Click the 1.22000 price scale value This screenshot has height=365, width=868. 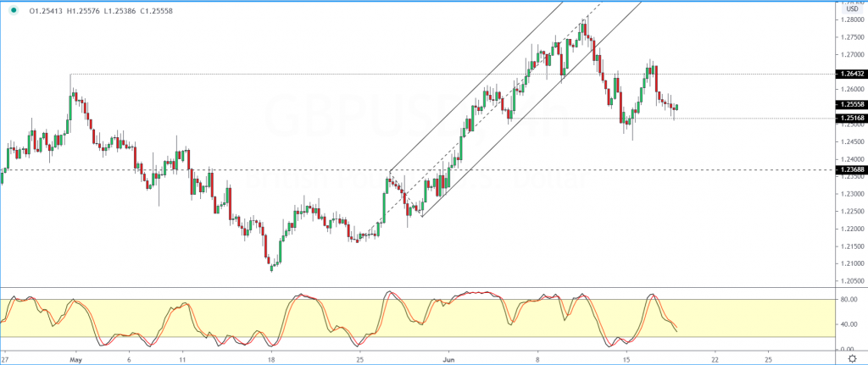click(x=852, y=229)
